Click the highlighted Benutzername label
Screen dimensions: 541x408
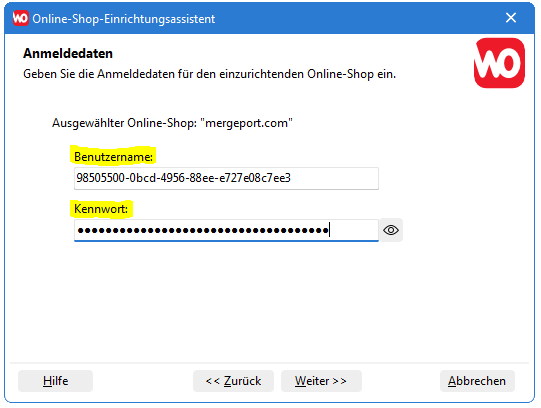[113, 157]
